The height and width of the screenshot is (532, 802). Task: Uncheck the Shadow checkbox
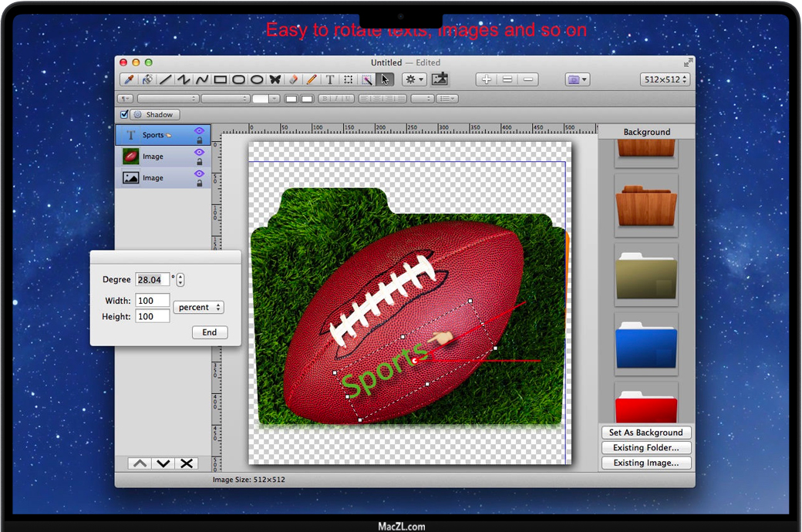coord(125,115)
